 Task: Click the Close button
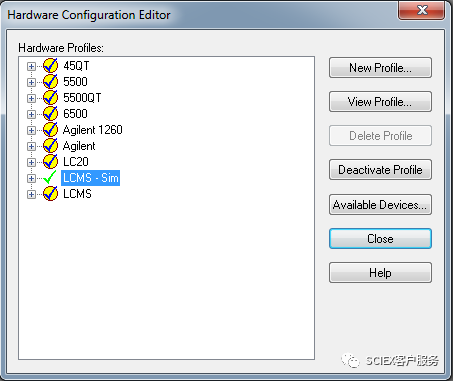pos(380,239)
